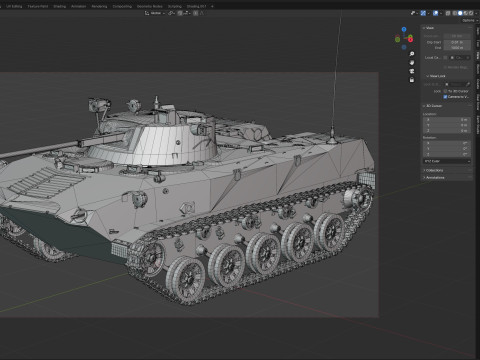Collapse the View panel header
This screenshot has width=480, height=360.
click(447, 28)
